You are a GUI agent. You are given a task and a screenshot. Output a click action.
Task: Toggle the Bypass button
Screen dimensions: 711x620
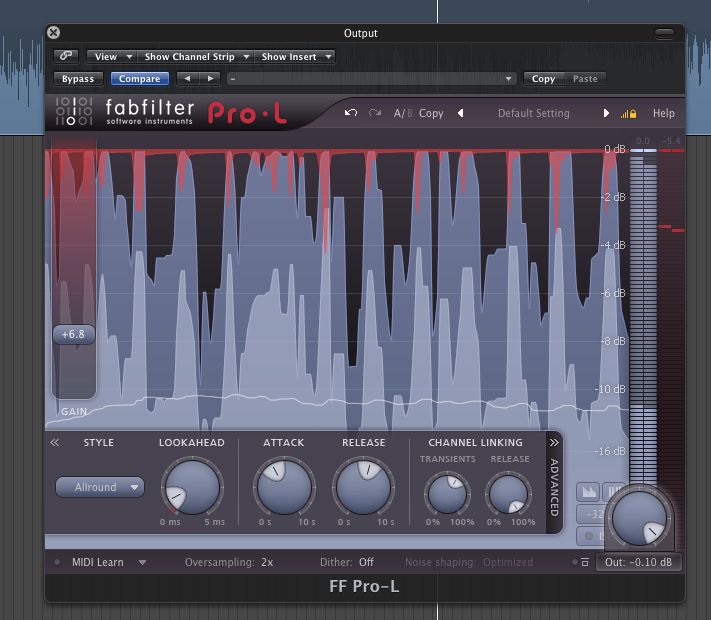point(78,79)
